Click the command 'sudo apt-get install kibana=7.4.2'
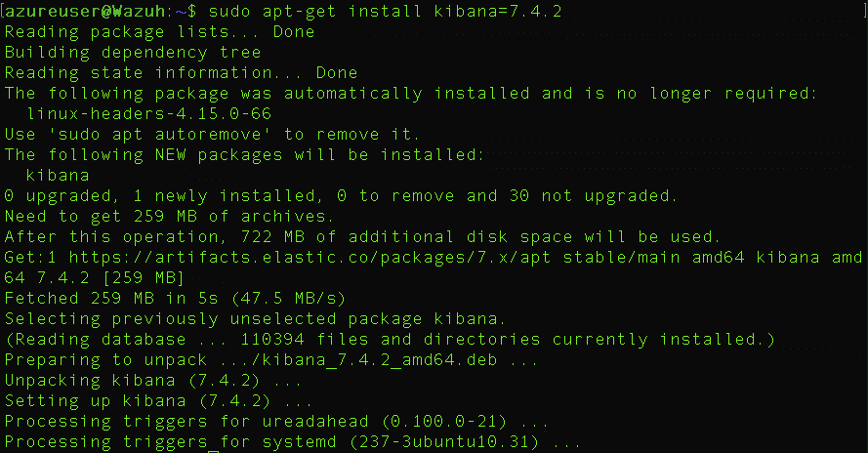The height and width of the screenshot is (453, 868). 386,11
